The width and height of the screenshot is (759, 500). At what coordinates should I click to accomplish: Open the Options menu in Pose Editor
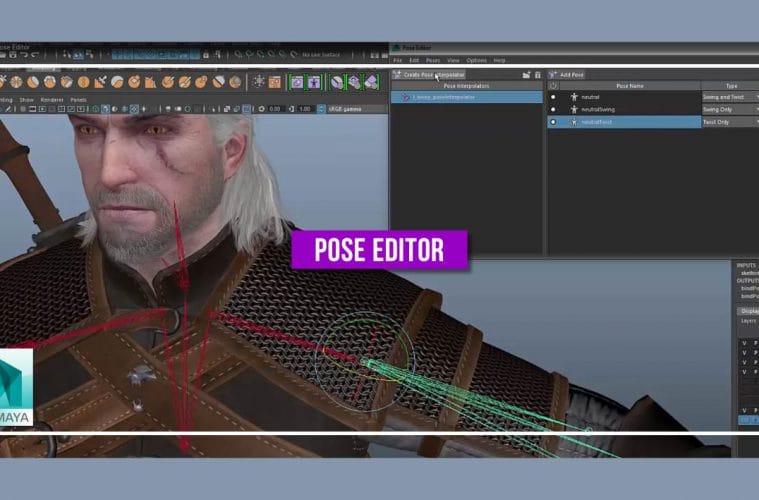[x=476, y=60]
